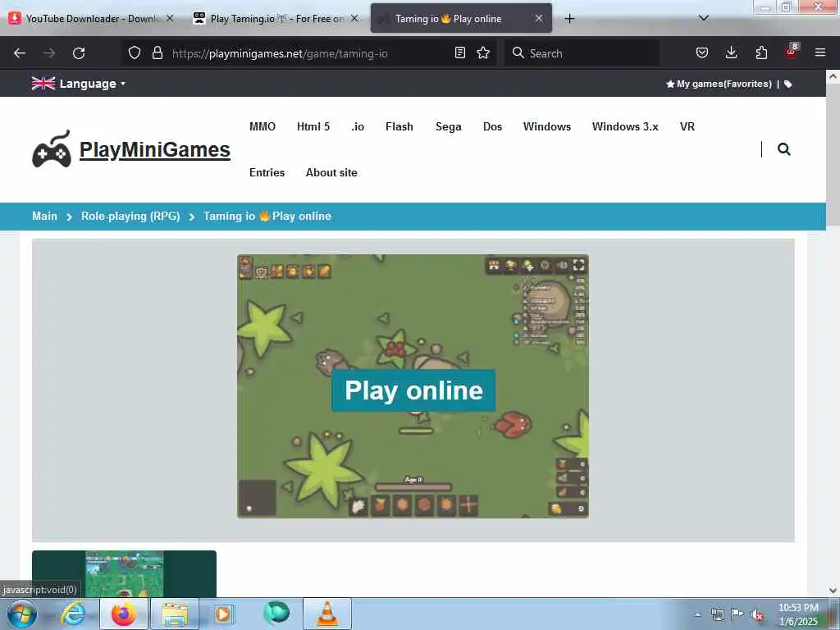Open a new browser tab
Image resolution: width=840 pixels, height=630 pixels.
tap(569, 19)
